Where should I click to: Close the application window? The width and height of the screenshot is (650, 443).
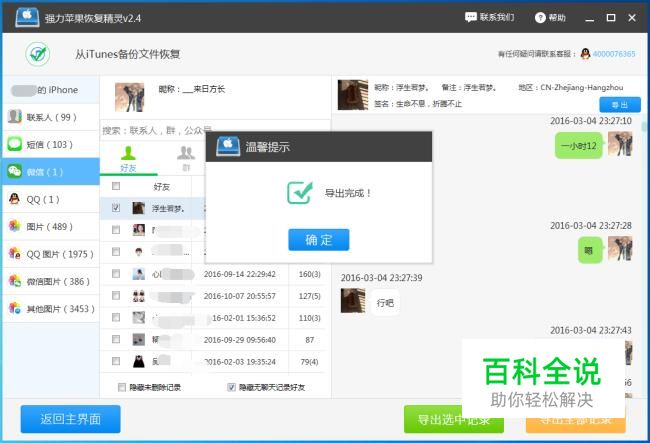(x=632, y=18)
